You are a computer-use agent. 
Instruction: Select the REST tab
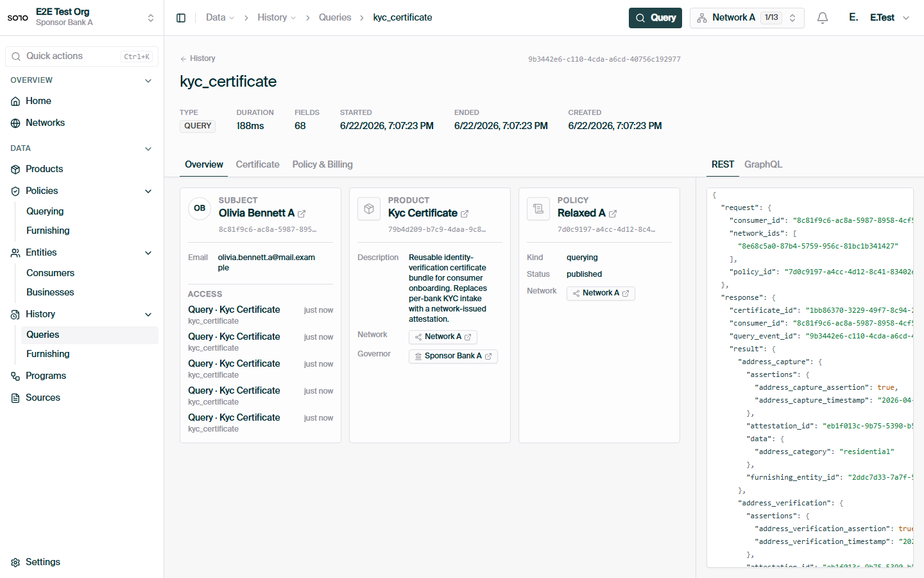coord(723,165)
